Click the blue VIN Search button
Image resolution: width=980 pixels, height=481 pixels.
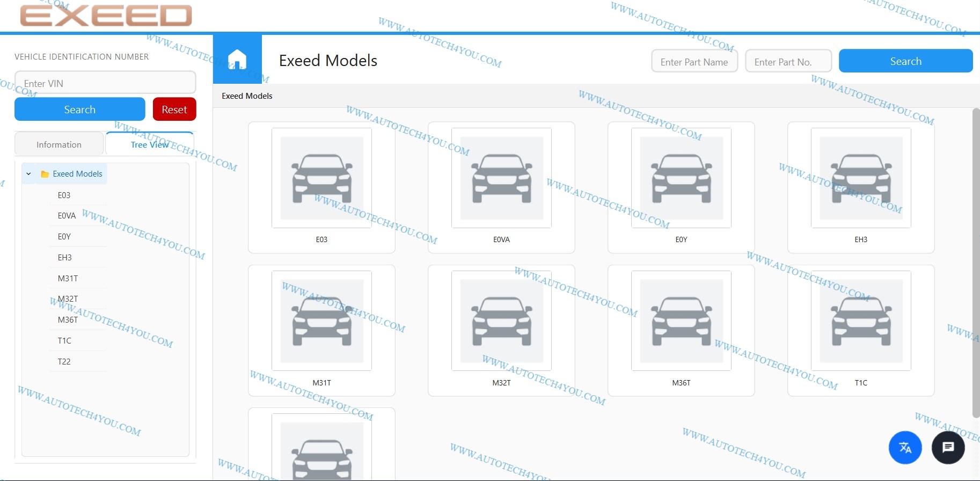80,110
